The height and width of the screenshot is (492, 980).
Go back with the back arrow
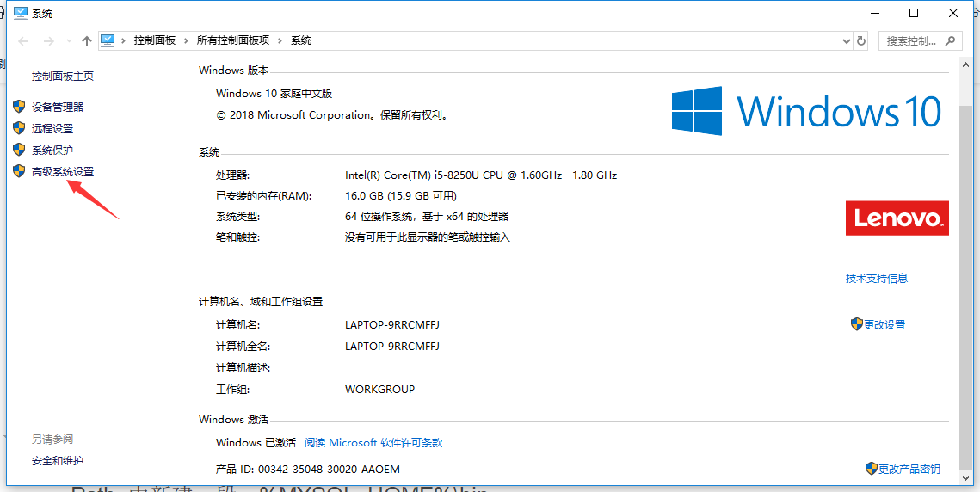24,41
